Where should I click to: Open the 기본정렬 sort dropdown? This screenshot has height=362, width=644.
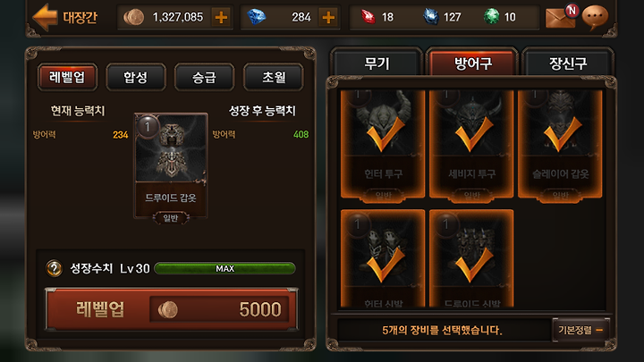(580, 330)
